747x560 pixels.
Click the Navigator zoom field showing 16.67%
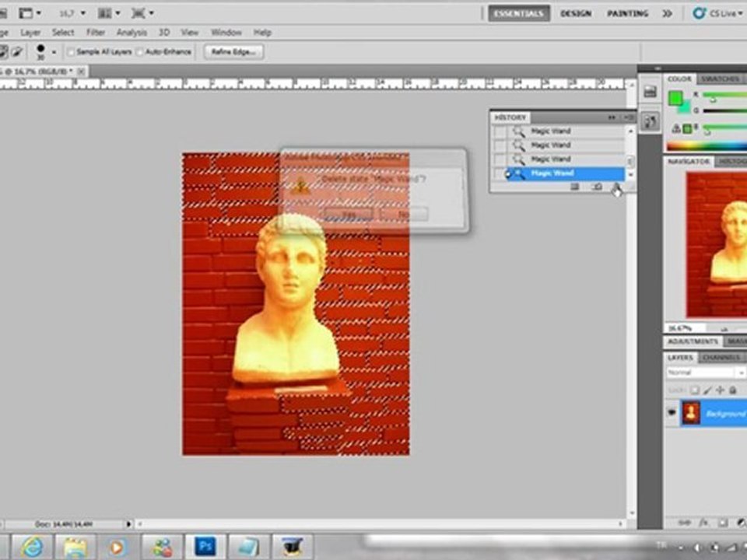[x=683, y=328]
